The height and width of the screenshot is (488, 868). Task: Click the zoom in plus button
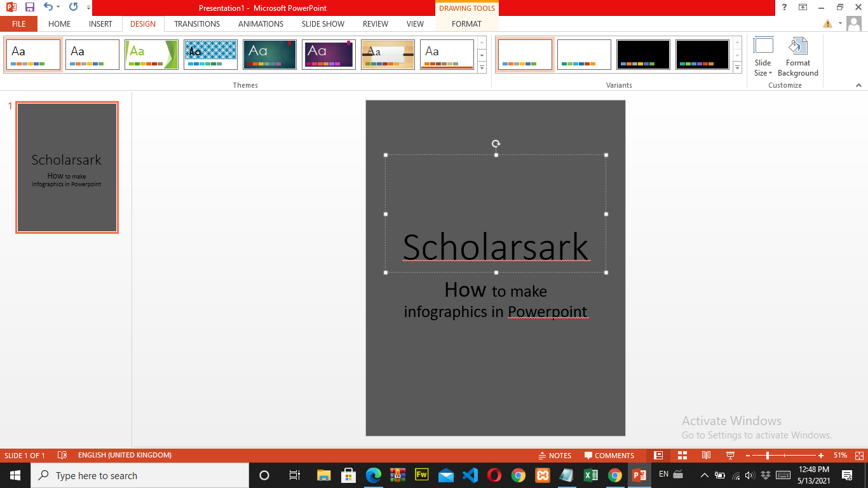(x=821, y=456)
